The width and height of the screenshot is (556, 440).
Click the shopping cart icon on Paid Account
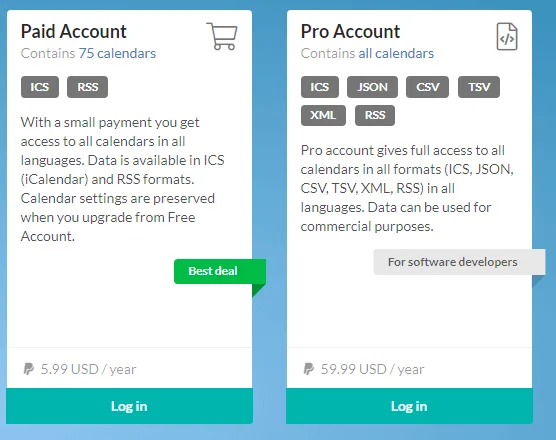click(222, 36)
